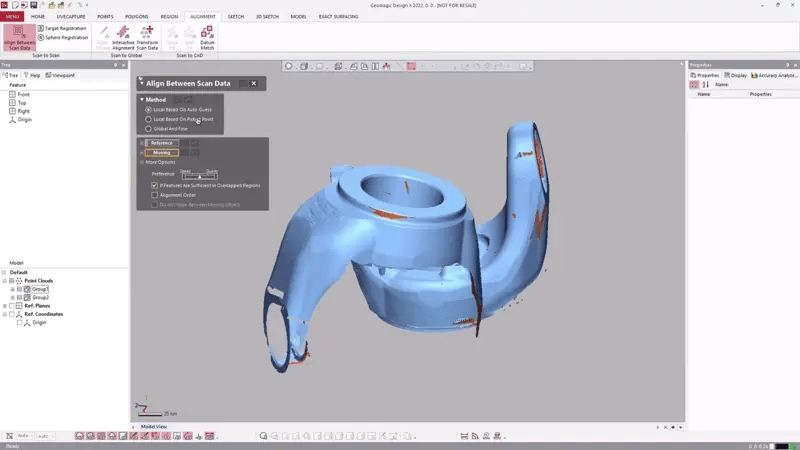Screen dimensions: 800x450
Task: Enable the Alignment Order checkbox
Action: click(x=155, y=195)
